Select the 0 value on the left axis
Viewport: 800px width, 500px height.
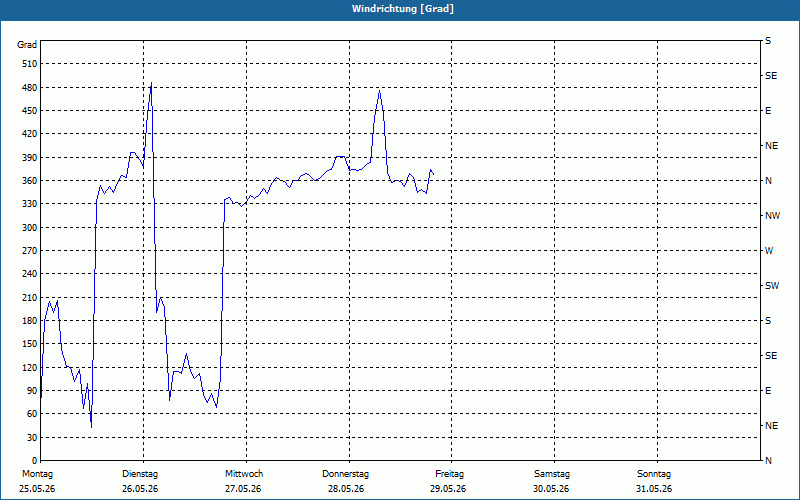[x=35, y=461]
